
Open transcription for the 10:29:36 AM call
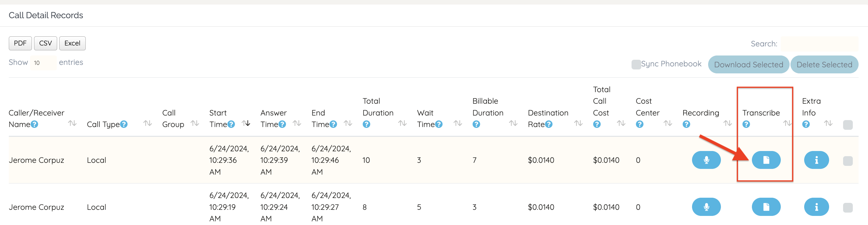(766, 160)
